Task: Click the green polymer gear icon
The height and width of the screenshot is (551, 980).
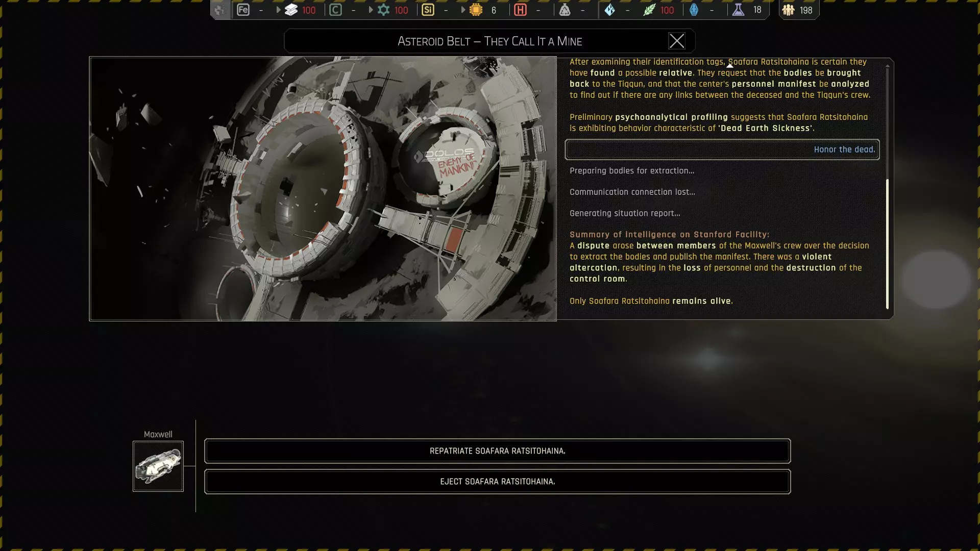Action: pyautogui.click(x=383, y=10)
